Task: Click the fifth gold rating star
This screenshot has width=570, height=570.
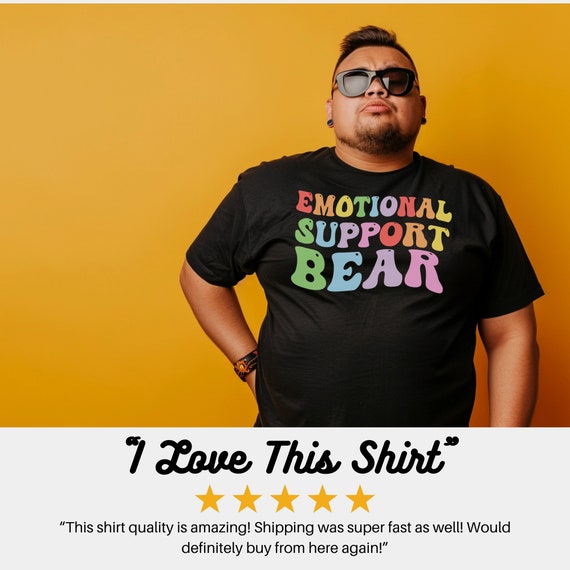Action: coord(360,499)
